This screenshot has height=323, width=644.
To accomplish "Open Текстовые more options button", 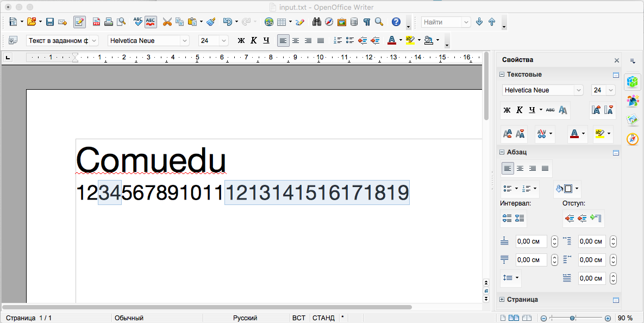I will pos(616,75).
